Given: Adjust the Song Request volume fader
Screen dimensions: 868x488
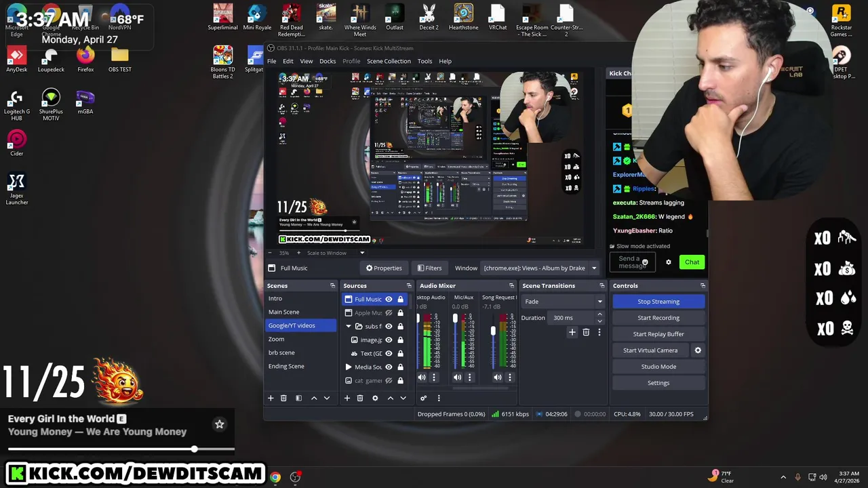Looking at the screenshot, I should coord(493,331).
